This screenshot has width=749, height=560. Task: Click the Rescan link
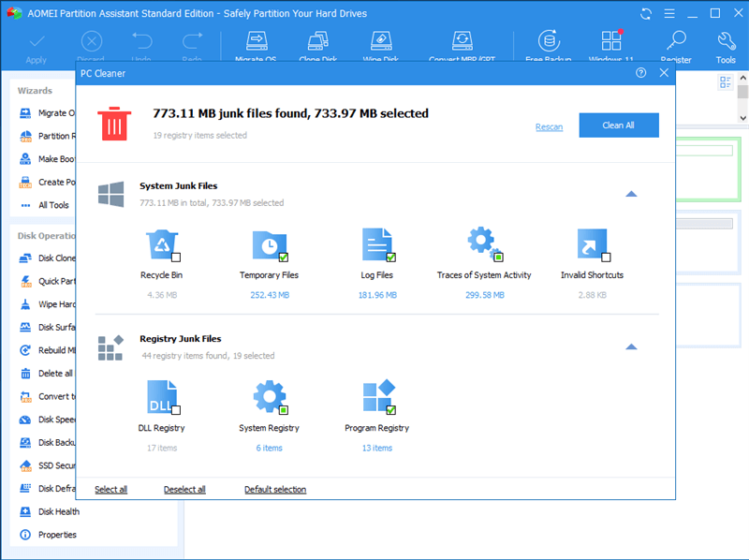[549, 126]
